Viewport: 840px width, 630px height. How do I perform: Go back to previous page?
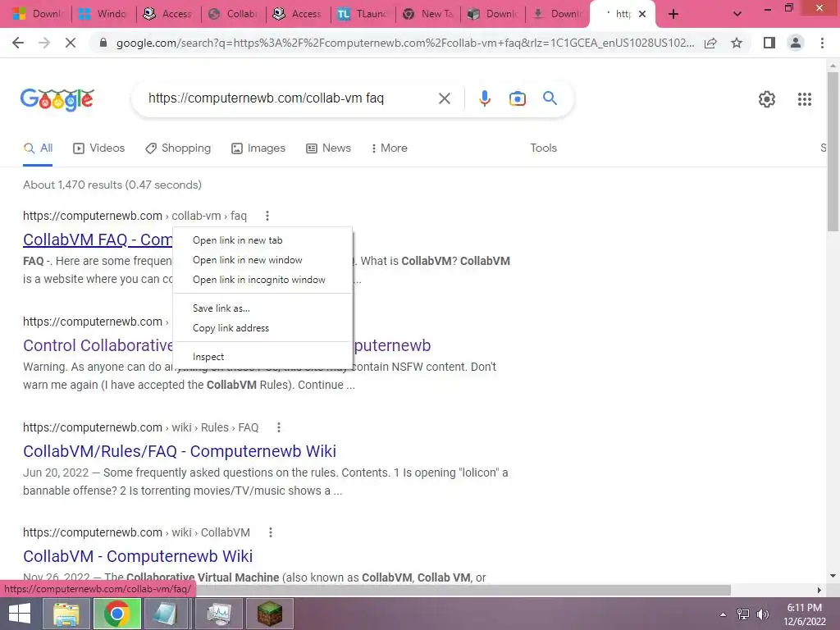tap(18, 43)
